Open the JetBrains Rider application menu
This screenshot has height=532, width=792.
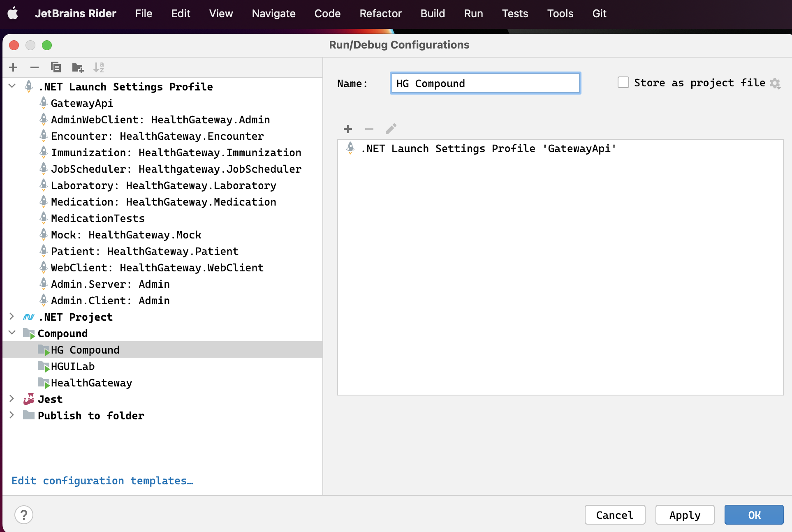(x=76, y=14)
